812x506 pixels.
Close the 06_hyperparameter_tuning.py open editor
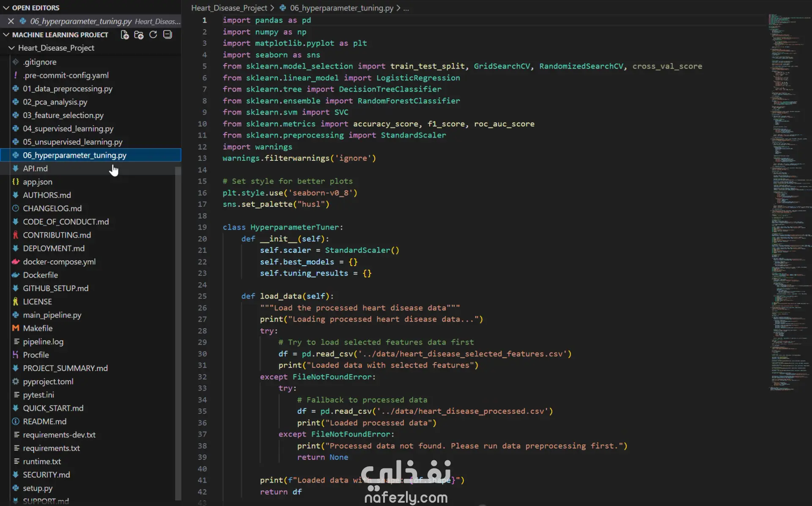[x=11, y=21]
